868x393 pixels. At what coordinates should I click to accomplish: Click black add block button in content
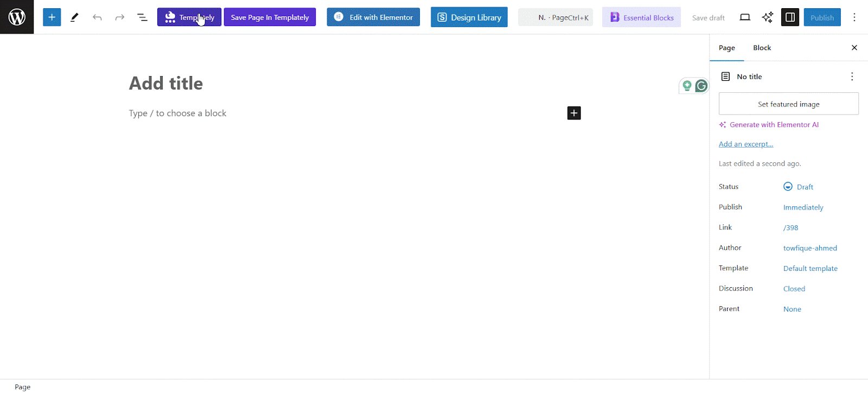(x=574, y=113)
